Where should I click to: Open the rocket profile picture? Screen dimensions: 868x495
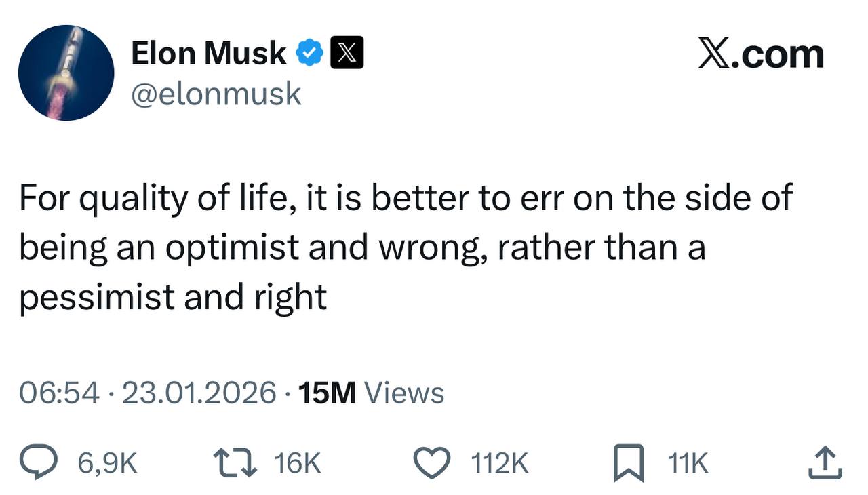point(66,73)
